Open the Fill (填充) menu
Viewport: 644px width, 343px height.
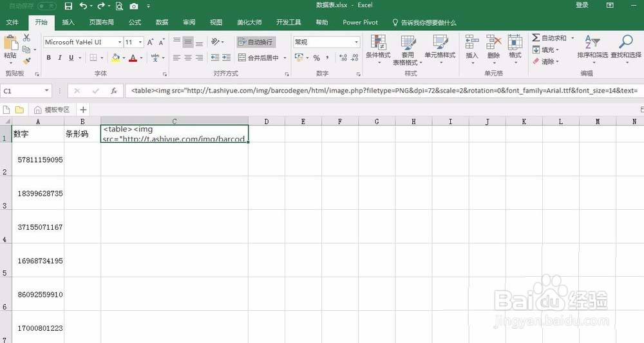(x=546, y=50)
